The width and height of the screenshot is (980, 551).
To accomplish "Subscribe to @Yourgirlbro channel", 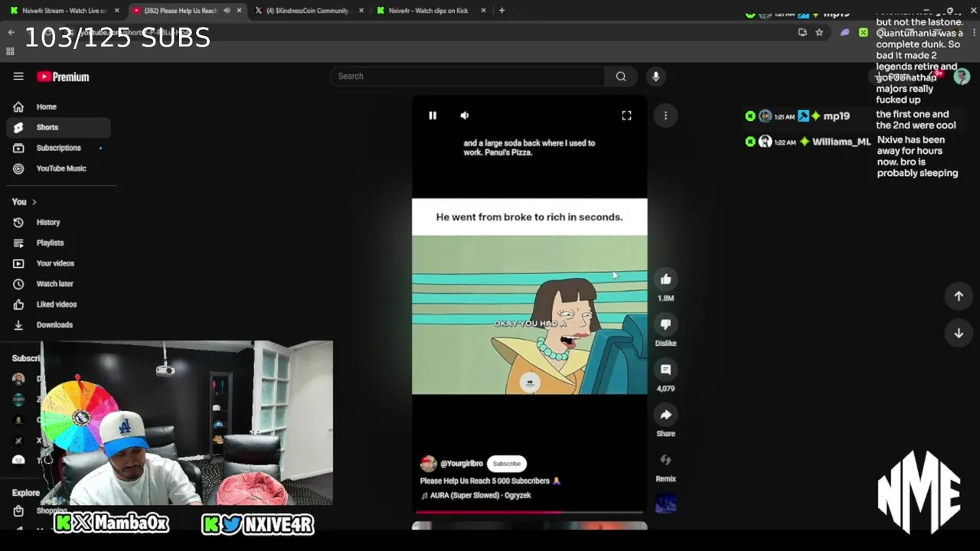I will 506,464.
